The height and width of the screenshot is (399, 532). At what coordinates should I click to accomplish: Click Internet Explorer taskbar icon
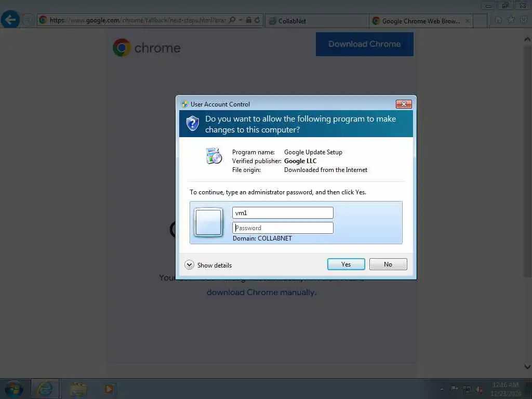pos(45,389)
